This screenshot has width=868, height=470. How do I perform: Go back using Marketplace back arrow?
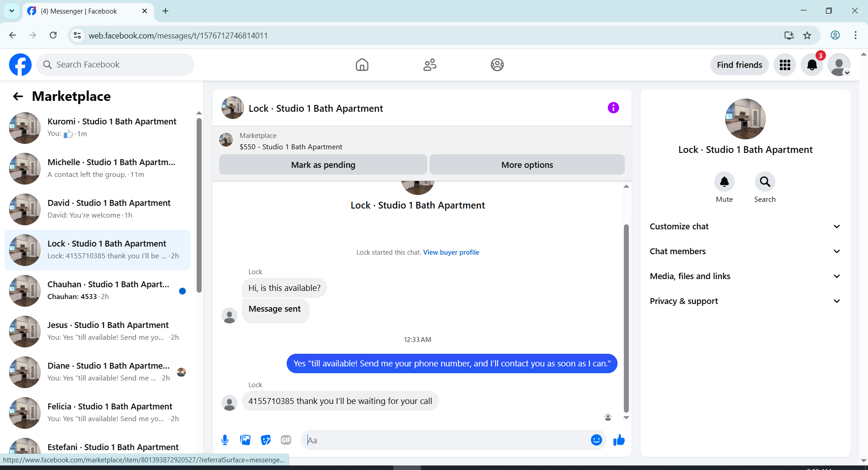point(18,96)
